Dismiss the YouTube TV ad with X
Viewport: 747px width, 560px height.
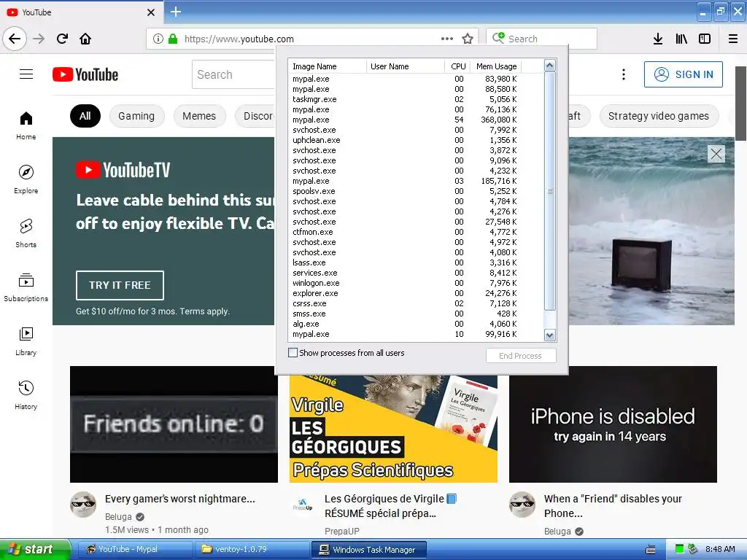(x=716, y=154)
